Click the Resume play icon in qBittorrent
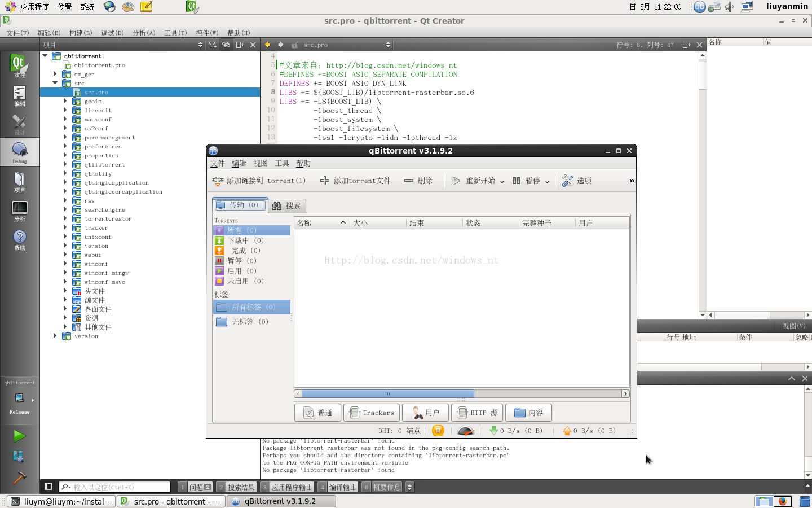Viewport: 812px width, 508px height. click(456, 181)
